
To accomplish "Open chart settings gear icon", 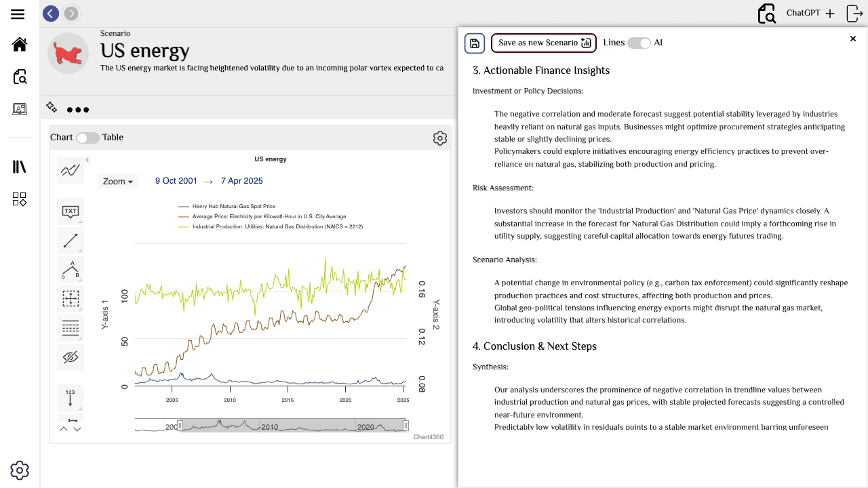I will (440, 138).
